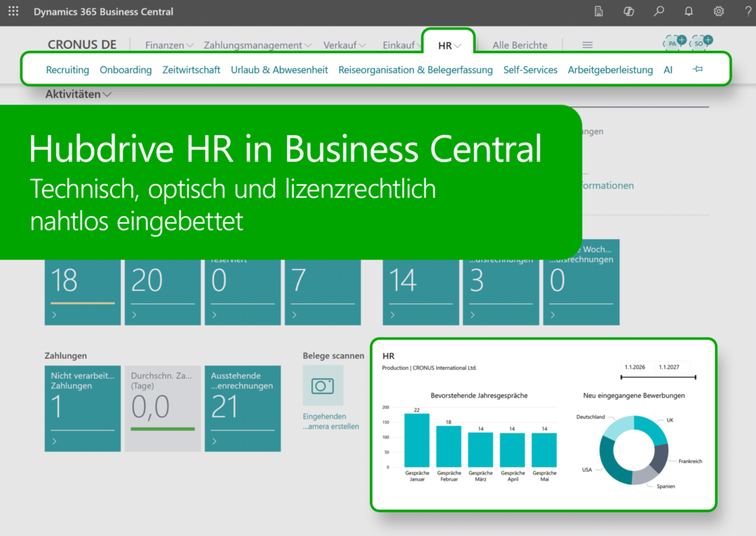Select AI in HR submenu
This screenshot has width=756, height=536.
click(667, 70)
